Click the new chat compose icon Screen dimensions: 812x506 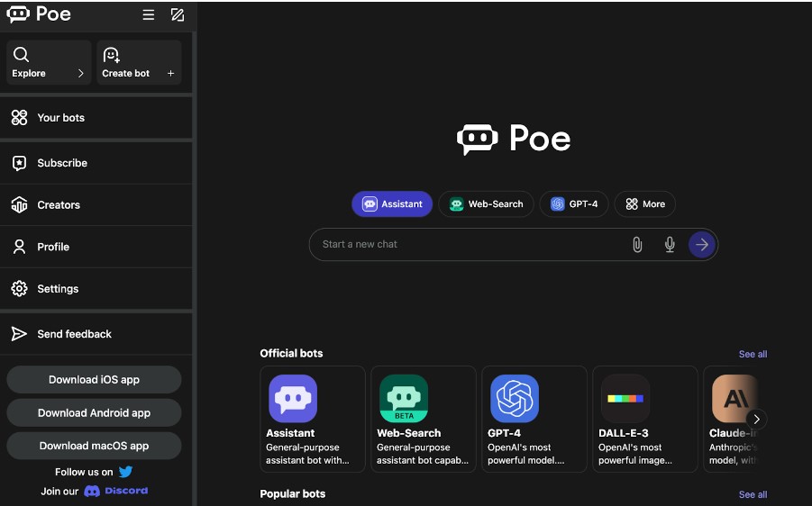click(x=178, y=14)
